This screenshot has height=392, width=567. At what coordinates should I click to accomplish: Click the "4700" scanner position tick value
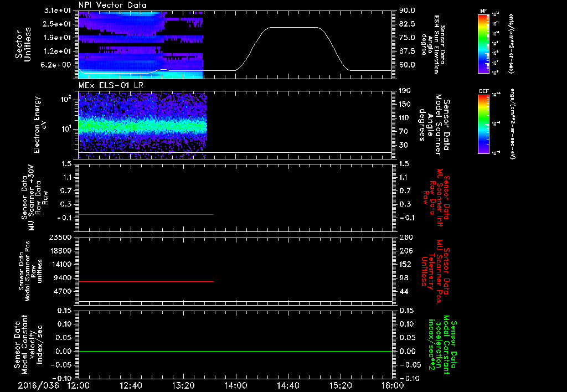63,291
